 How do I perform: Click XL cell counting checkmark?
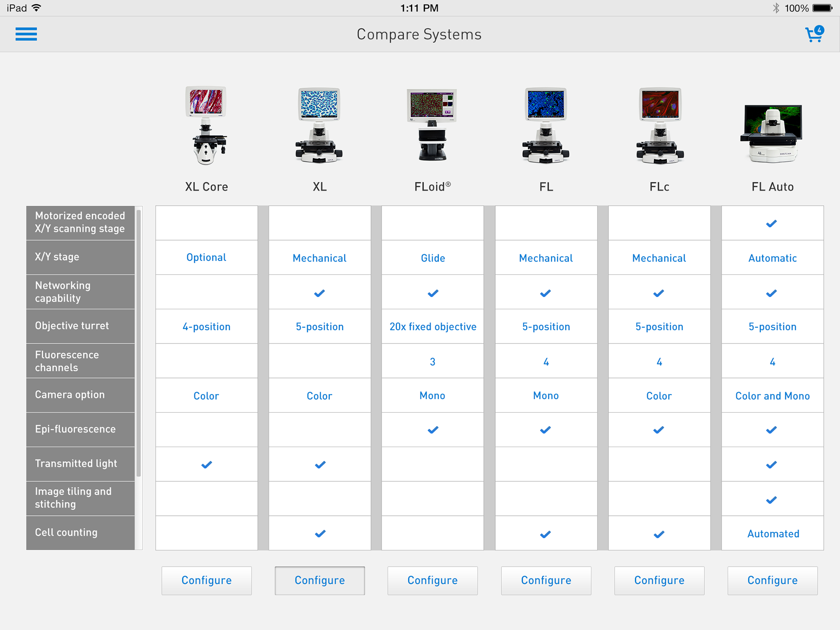point(320,534)
